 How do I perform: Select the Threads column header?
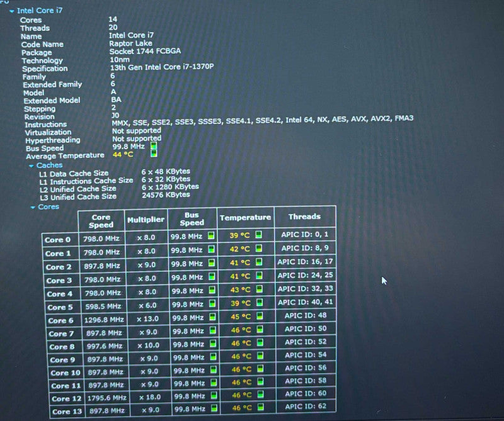[x=305, y=216]
